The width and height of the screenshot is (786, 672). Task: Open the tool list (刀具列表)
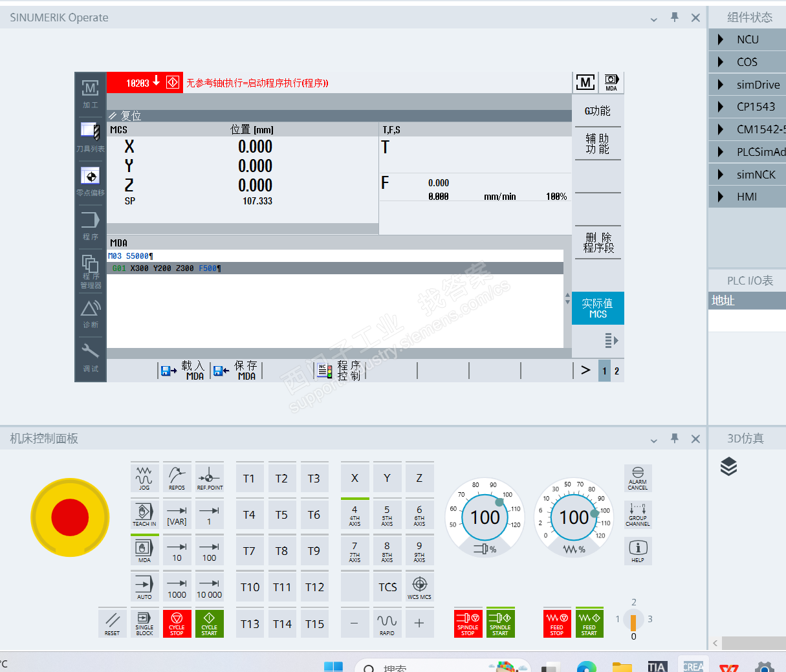click(x=90, y=138)
